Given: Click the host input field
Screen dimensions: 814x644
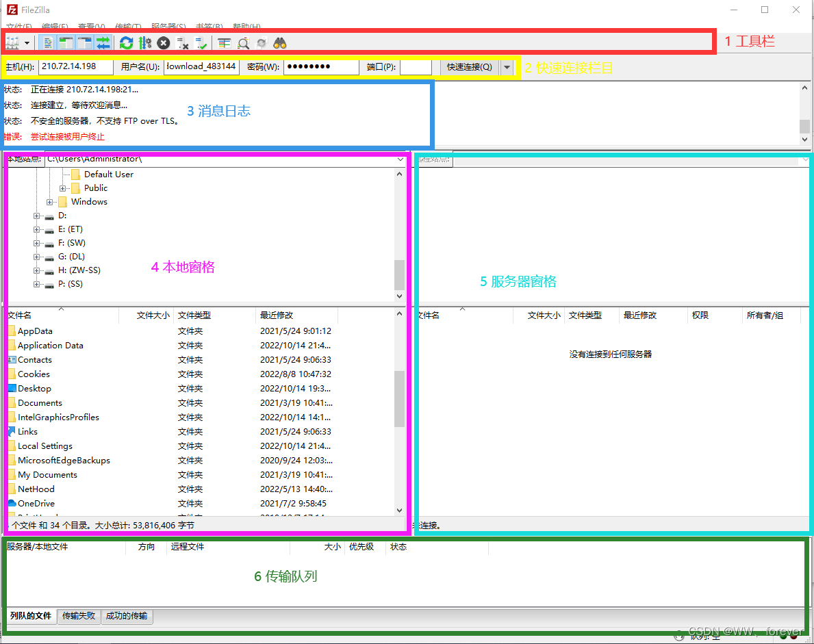Looking at the screenshot, I should (x=76, y=66).
